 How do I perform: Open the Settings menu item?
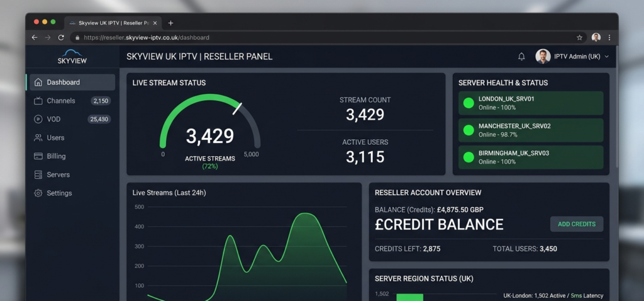(72, 193)
